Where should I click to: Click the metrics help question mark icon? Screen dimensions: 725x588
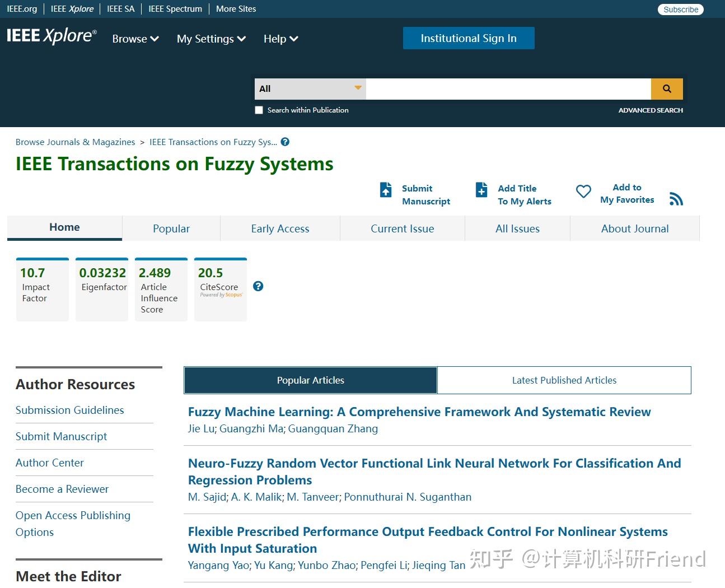[x=258, y=286]
